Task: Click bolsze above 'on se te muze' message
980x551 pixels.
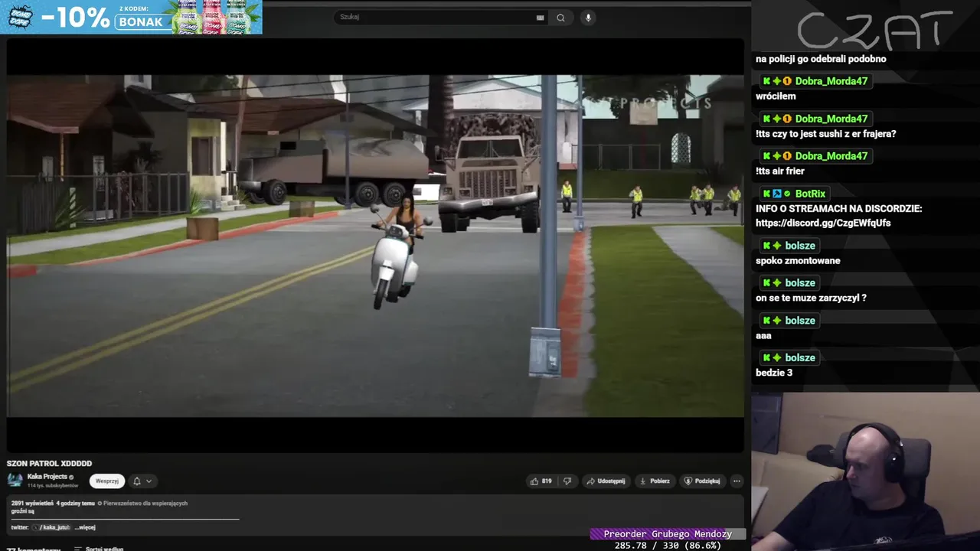Action: click(x=800, y=283)
